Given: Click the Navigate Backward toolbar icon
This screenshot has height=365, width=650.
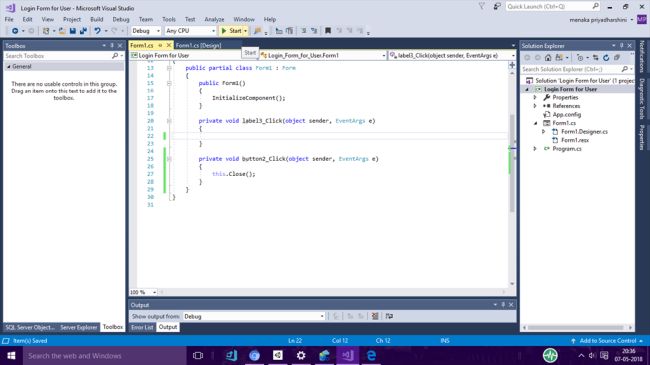Looking at the screenshot, I should tap(15, 31).
